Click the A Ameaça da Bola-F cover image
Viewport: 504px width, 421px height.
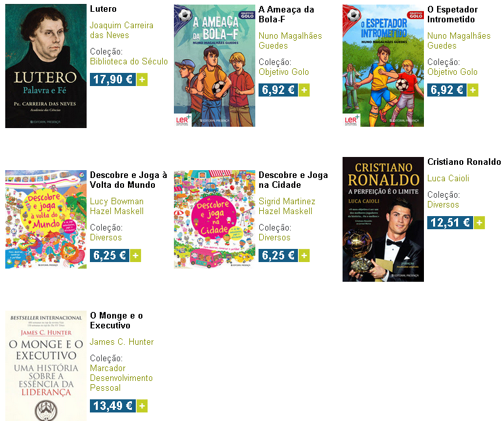pyautogui.click(x=215, y=66)
